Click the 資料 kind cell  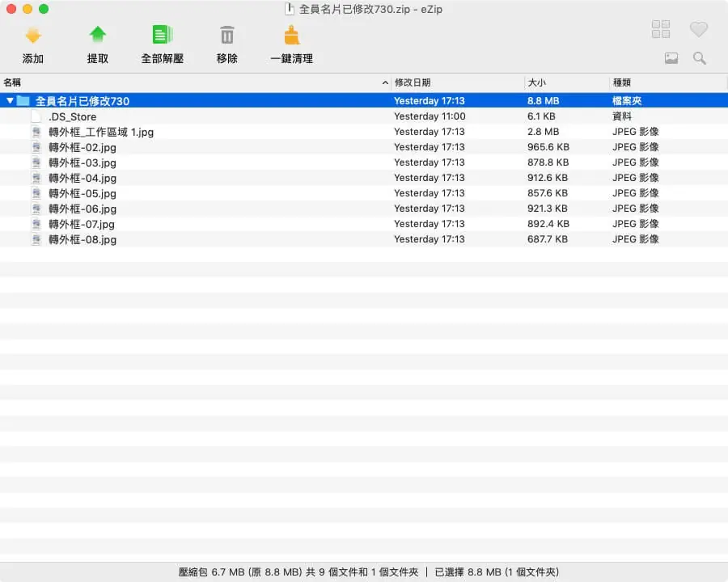click(622, 116)
